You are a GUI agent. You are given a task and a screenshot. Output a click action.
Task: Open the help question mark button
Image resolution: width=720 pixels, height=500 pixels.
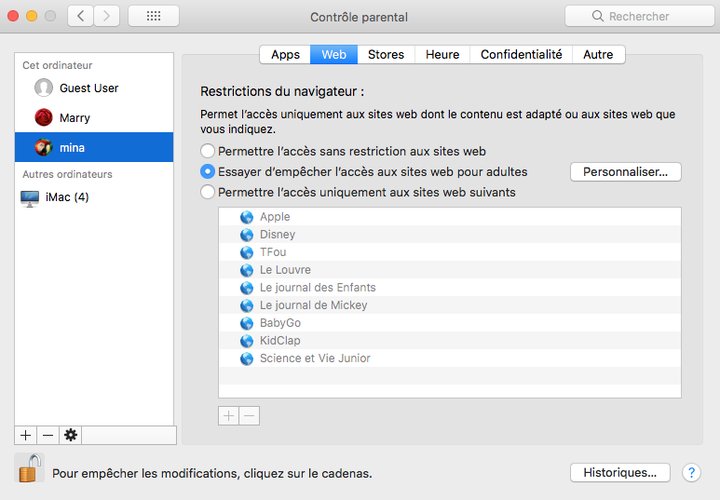692,472
